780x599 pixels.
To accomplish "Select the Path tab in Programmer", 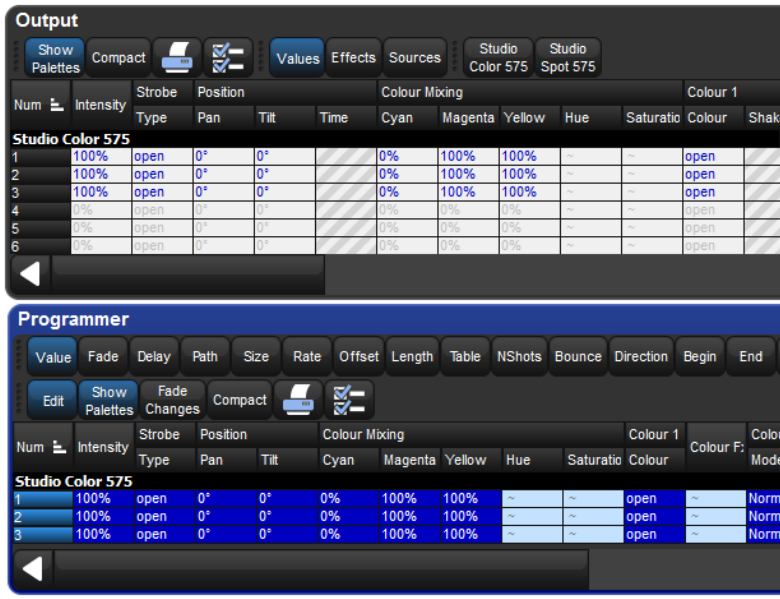I will [x=205, y=357].
